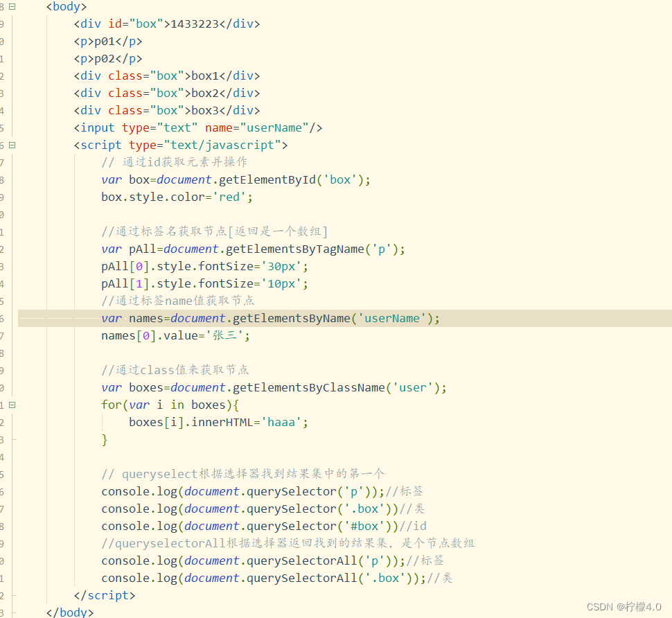Click the names[0].value='张三' line
Screen dimensions: 672x618
coord(176,335)
